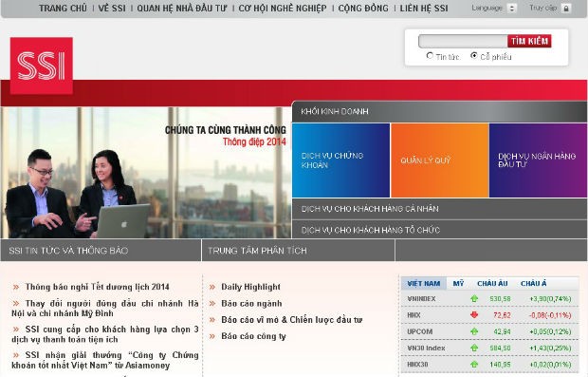
Task: Open the Báo cáo ngành link
Action: 251,303
